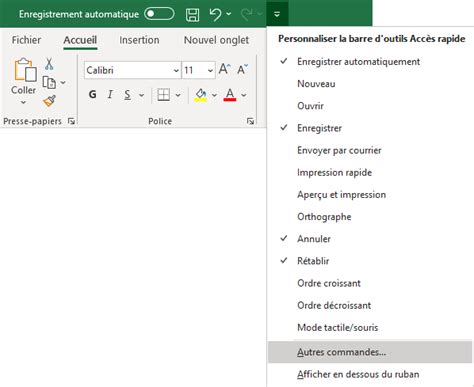Click the greyed Redo arrow icon
Screen dimensions: 474x387
[x=247, y=14]
